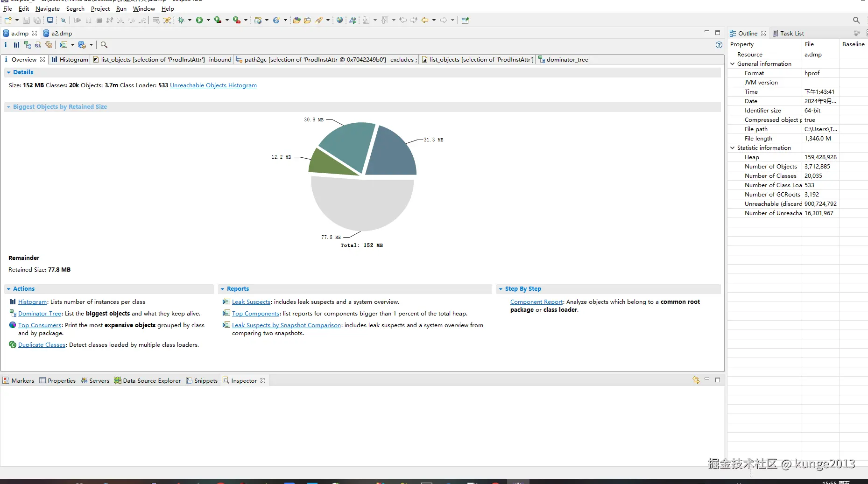Click the New file toolbar icon
868x484 pixels.
8,20
